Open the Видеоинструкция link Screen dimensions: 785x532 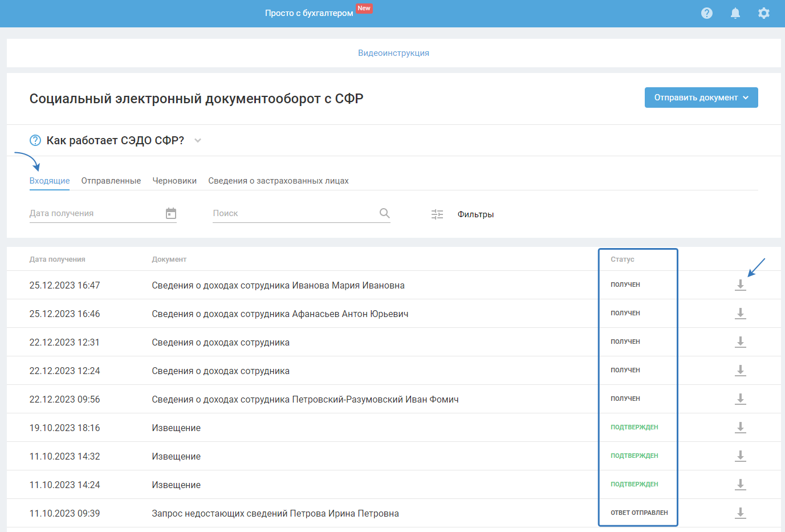click(393, 53)
